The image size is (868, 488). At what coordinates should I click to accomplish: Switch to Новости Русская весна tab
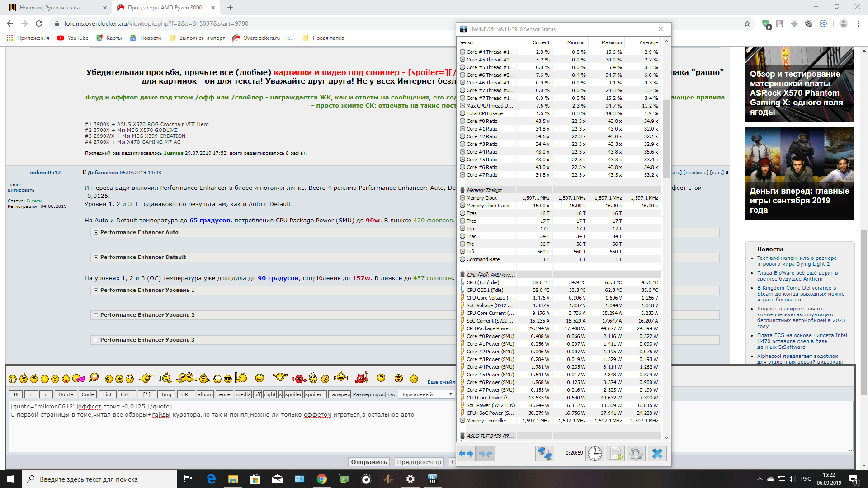(x=50, y=8)
